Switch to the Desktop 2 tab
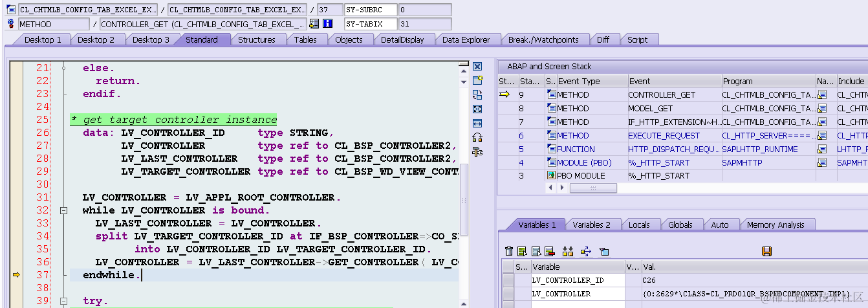 [96, 39]
